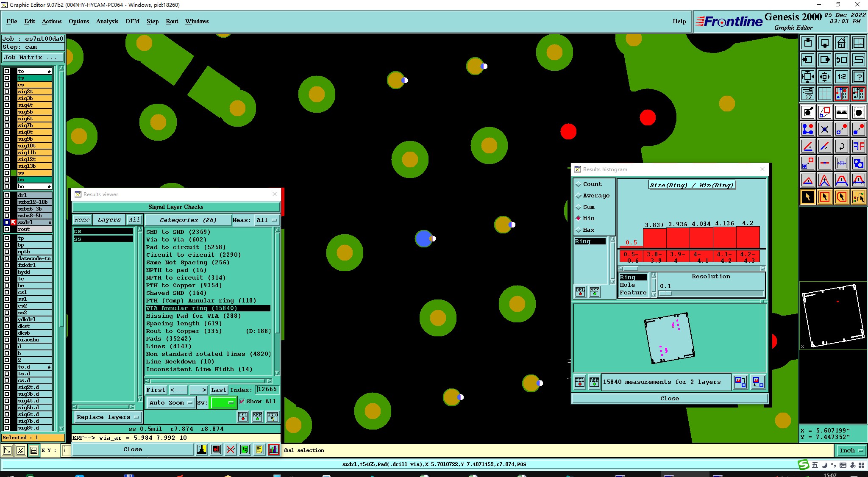Click the Job Matrix button

(x=33, y=58)
